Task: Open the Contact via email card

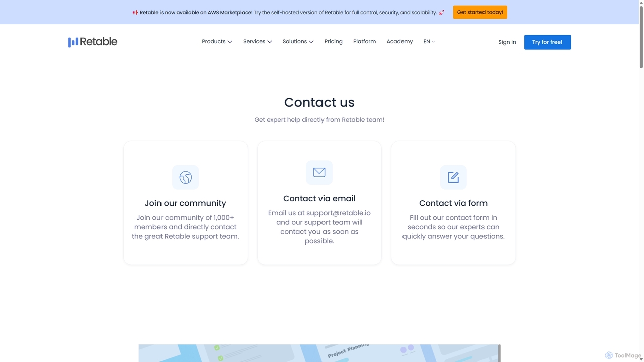Action: (x=319, y=203)
